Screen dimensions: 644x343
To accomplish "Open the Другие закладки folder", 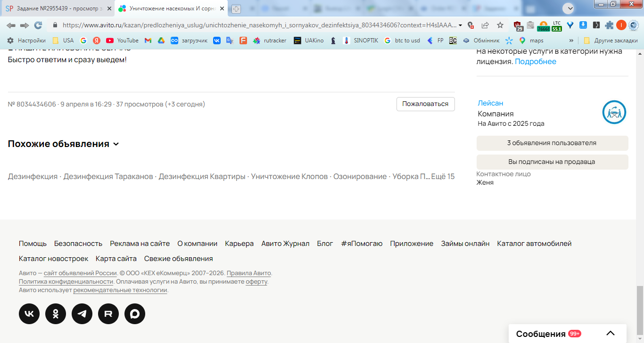I will click(x=611, y=41).
